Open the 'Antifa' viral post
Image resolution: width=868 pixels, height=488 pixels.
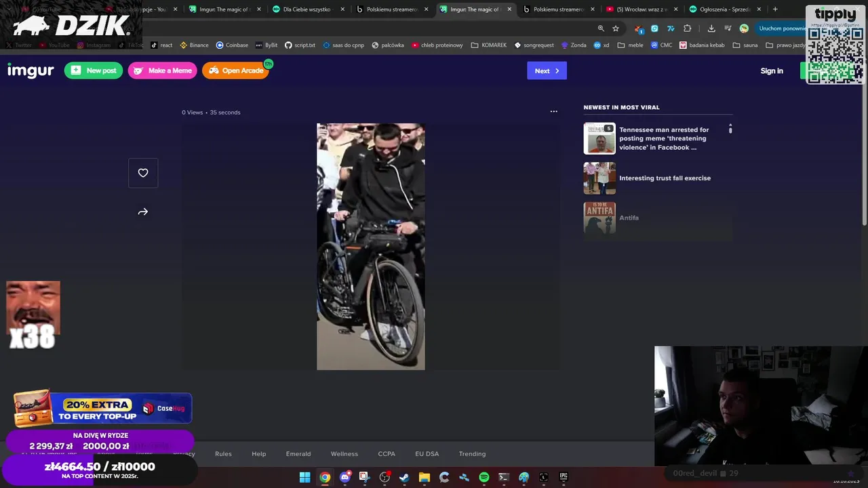tap(629, 218)
